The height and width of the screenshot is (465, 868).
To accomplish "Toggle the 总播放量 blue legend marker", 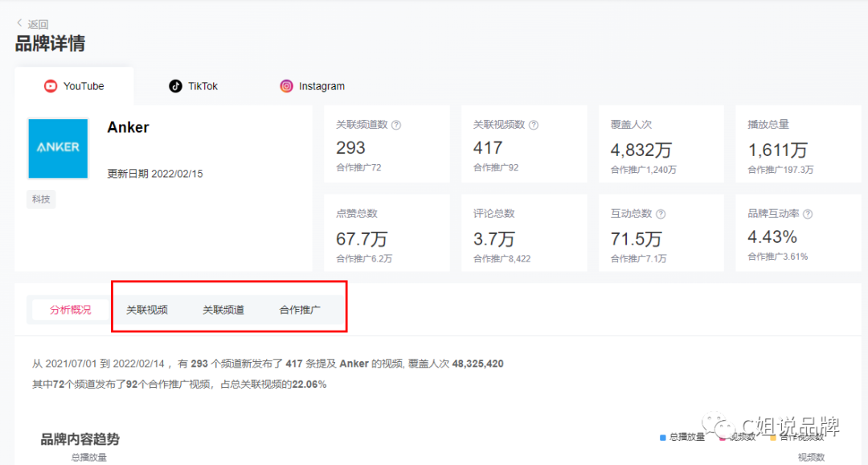I will tap(662, 438).
